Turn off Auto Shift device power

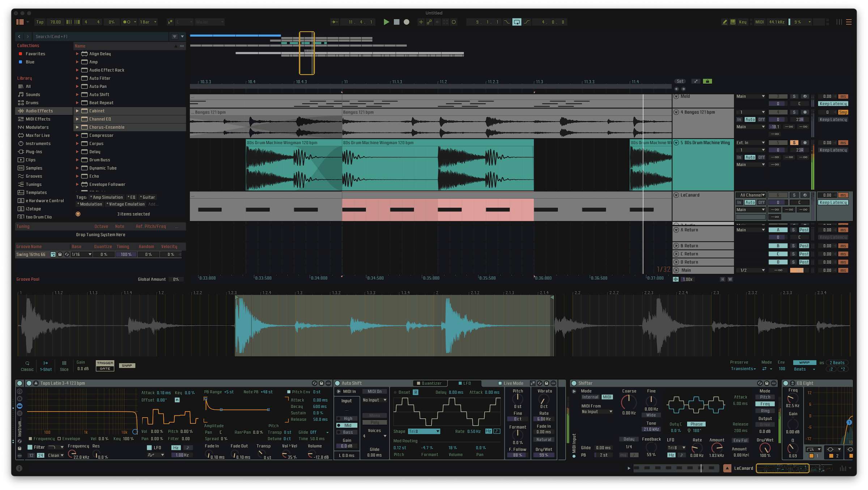click(337, 383)
